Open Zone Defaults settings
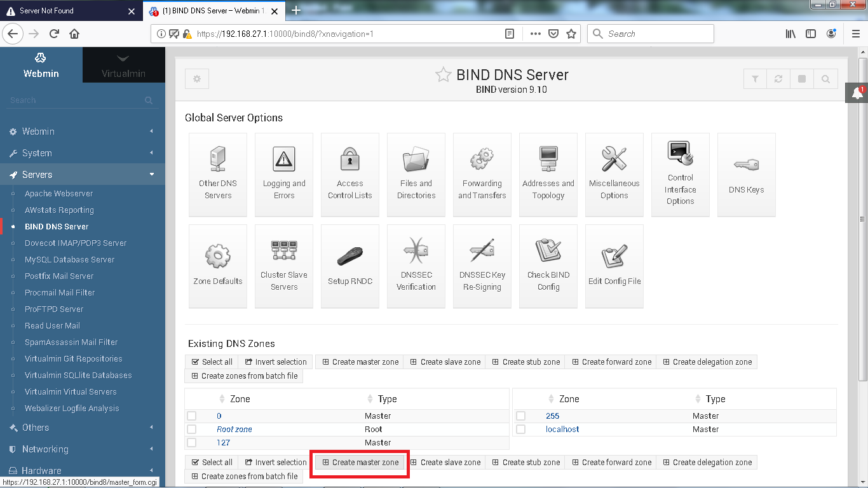This screenshot has width=868, height=488. coord(218,266)
